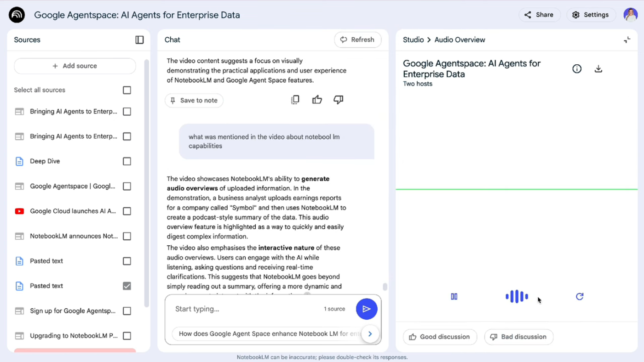The height and width of the screenshot is (362, 644).
Task: Save response to note
Action: 194,100
